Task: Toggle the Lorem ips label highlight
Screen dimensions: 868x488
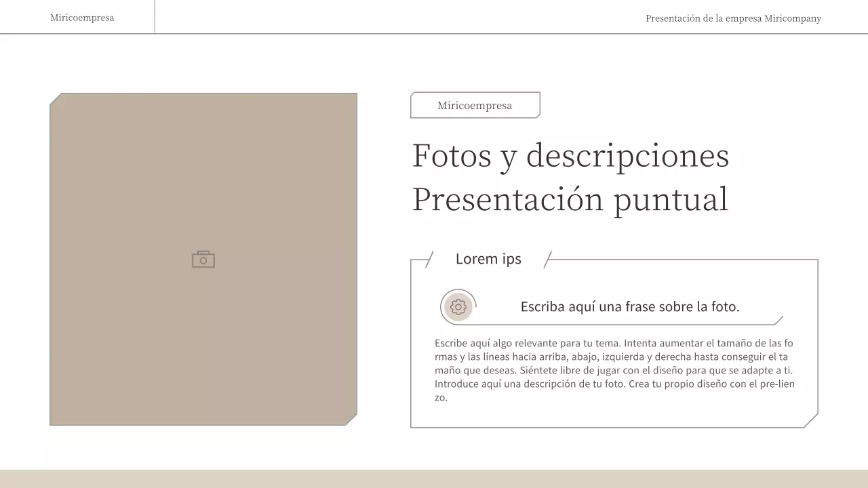Action: 488,259
